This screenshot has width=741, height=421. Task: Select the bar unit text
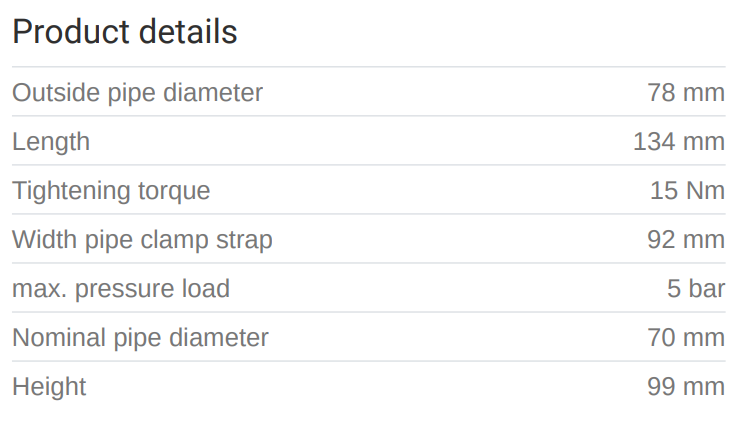[707, 289]
